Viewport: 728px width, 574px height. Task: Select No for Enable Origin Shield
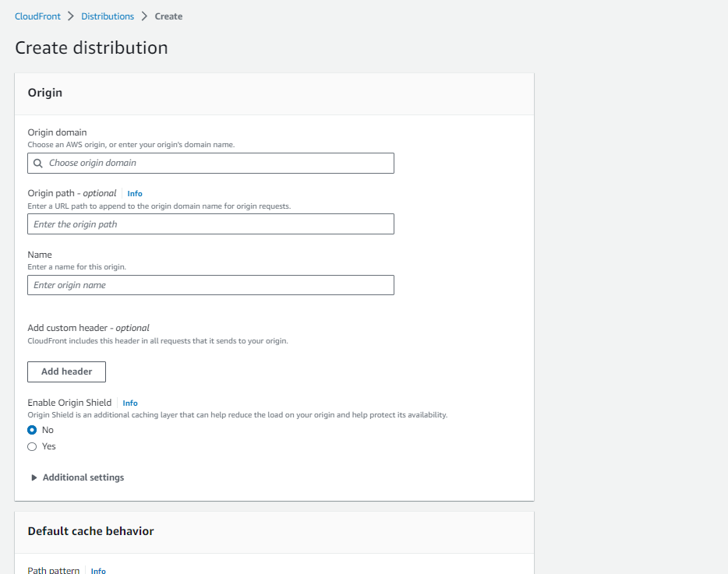[32, 430]
